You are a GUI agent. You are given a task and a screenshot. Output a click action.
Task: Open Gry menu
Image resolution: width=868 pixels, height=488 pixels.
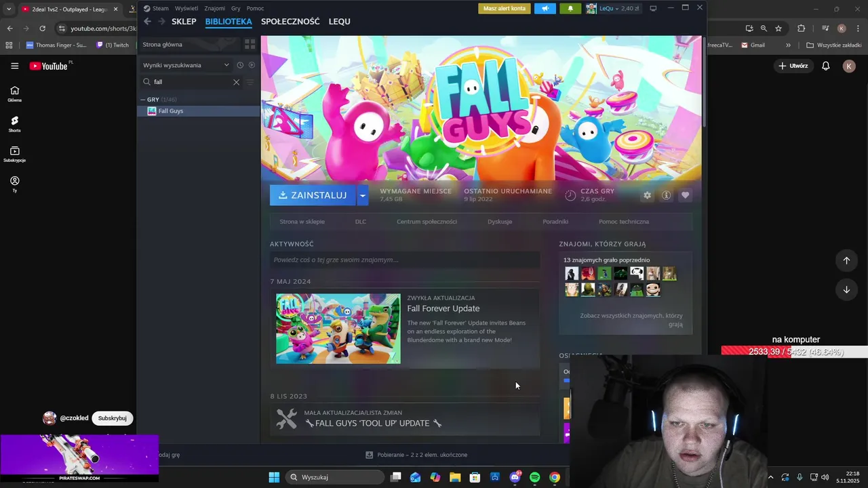pos(236,8)
